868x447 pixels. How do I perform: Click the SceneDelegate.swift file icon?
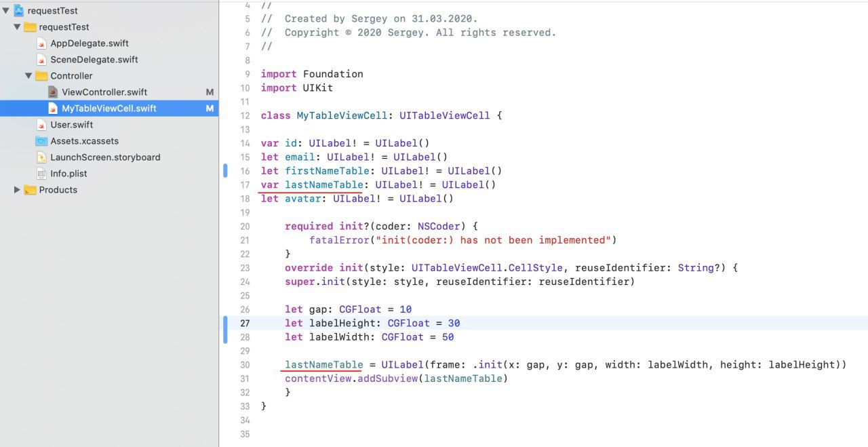41,60
